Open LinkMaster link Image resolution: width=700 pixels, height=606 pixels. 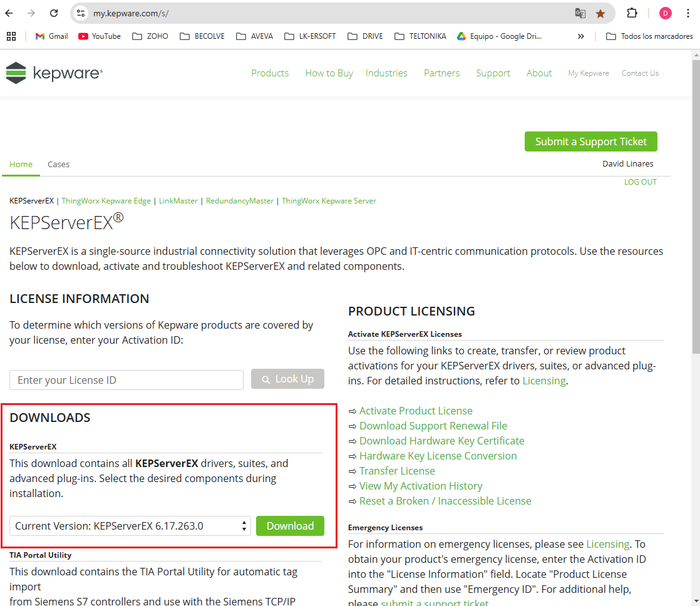click(x=178, y=201)
